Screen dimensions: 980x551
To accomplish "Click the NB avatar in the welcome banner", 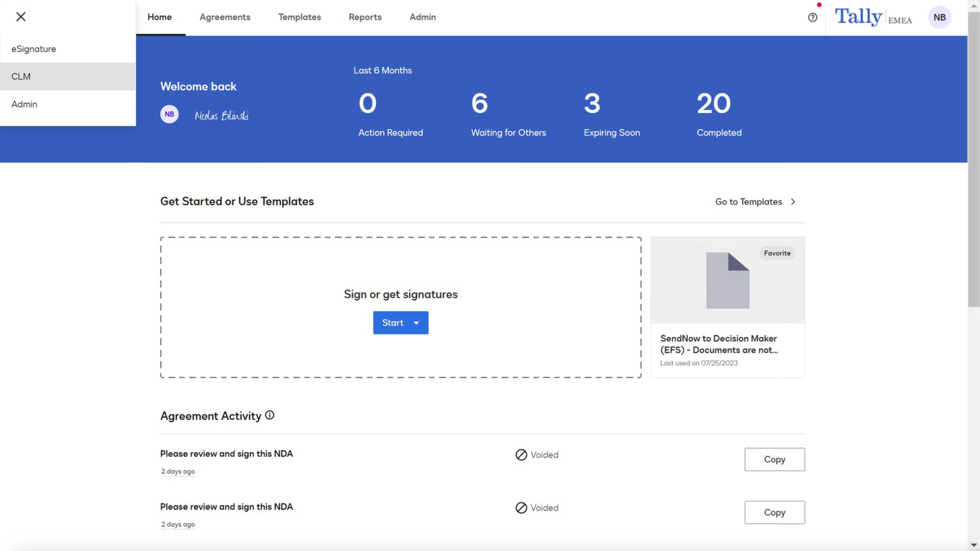I will [169, 114].
